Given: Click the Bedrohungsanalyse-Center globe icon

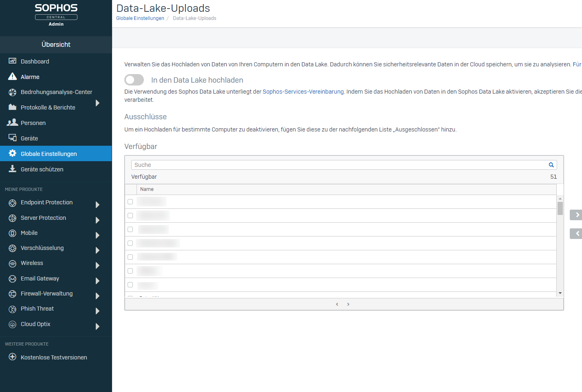Looking at the screenshot, I should pos(13,92).
